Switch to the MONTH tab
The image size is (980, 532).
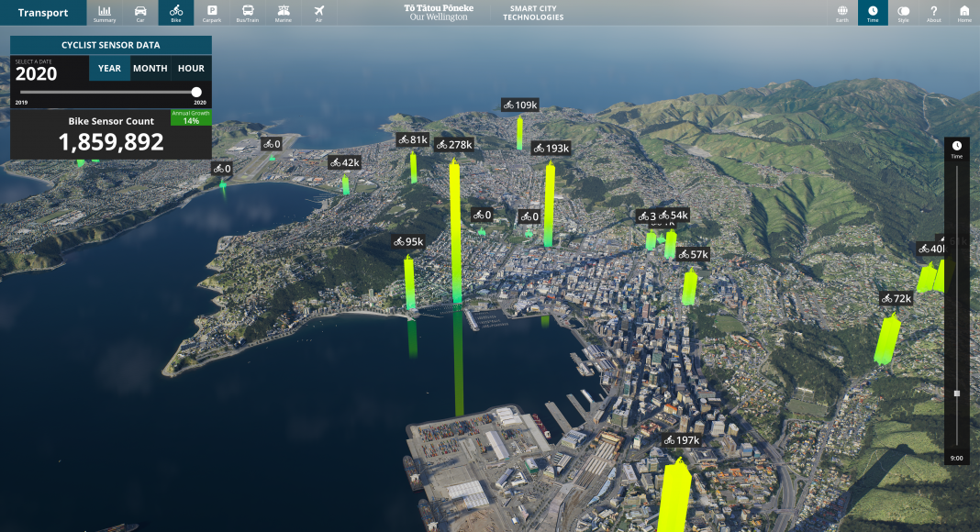tap(150, 69)
